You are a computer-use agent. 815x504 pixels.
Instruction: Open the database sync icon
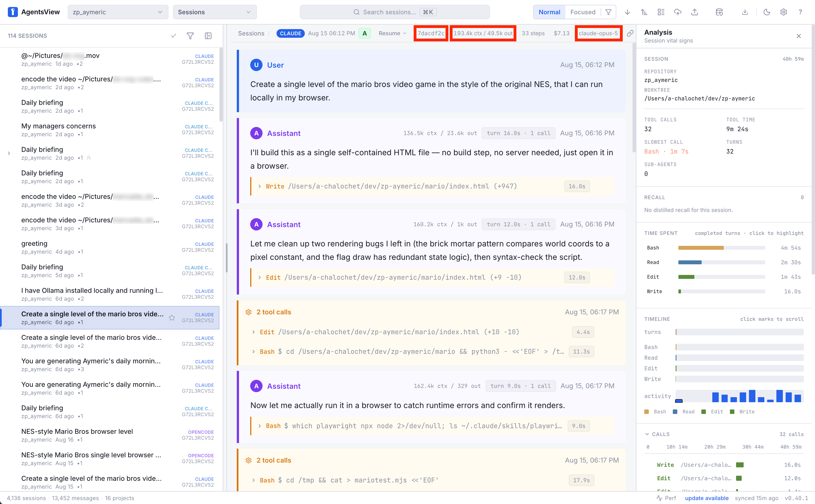coord(719,12)
